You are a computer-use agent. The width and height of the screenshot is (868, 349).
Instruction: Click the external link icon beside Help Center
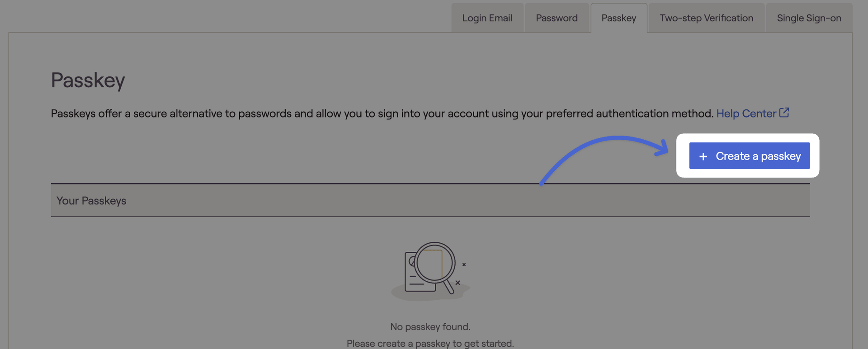click(x=784, y=113)
